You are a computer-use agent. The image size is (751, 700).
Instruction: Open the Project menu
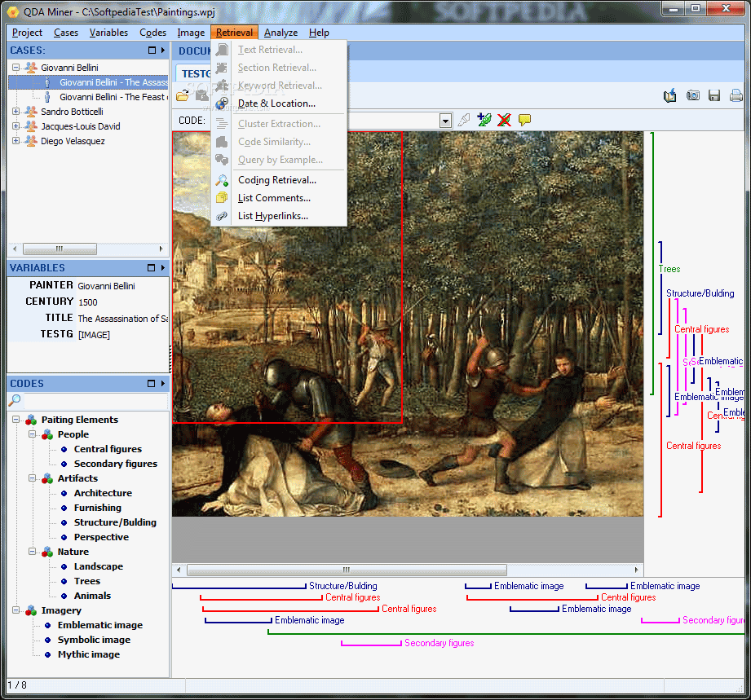[x=27, y=33]
